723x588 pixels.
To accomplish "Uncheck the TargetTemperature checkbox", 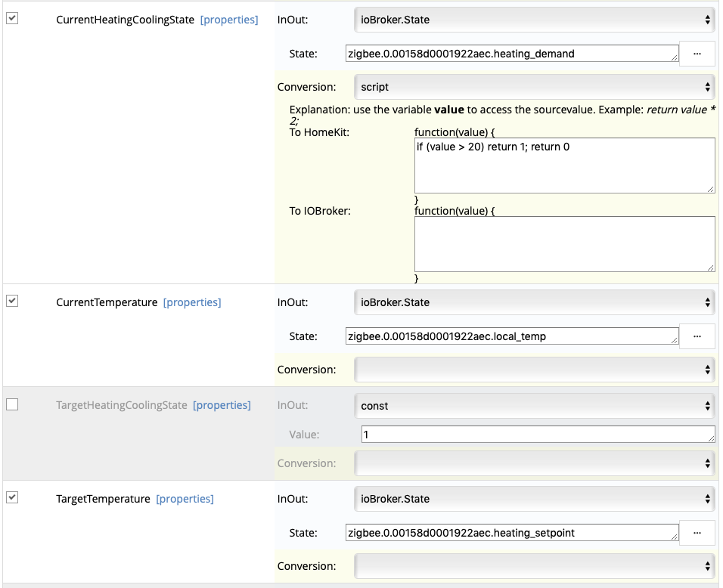I will coord(12,497).
